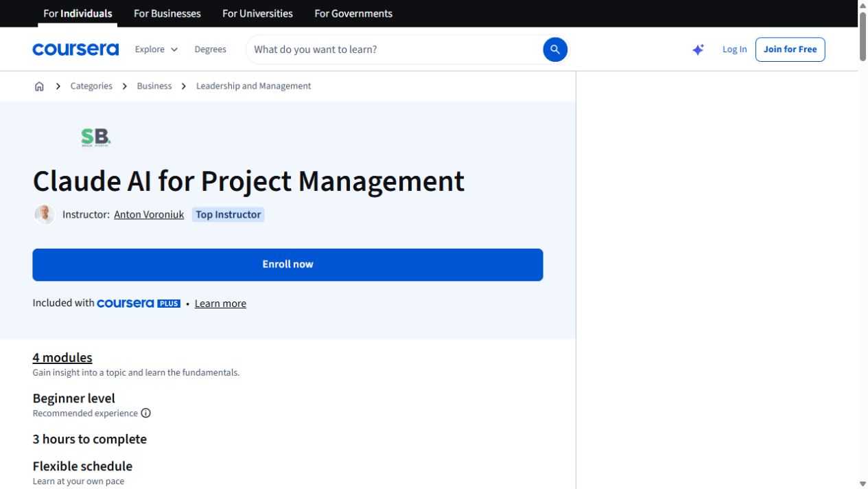The image size is (868, 489).
Task: Click the scrollbar's down arrow
Action: point(863,484)
